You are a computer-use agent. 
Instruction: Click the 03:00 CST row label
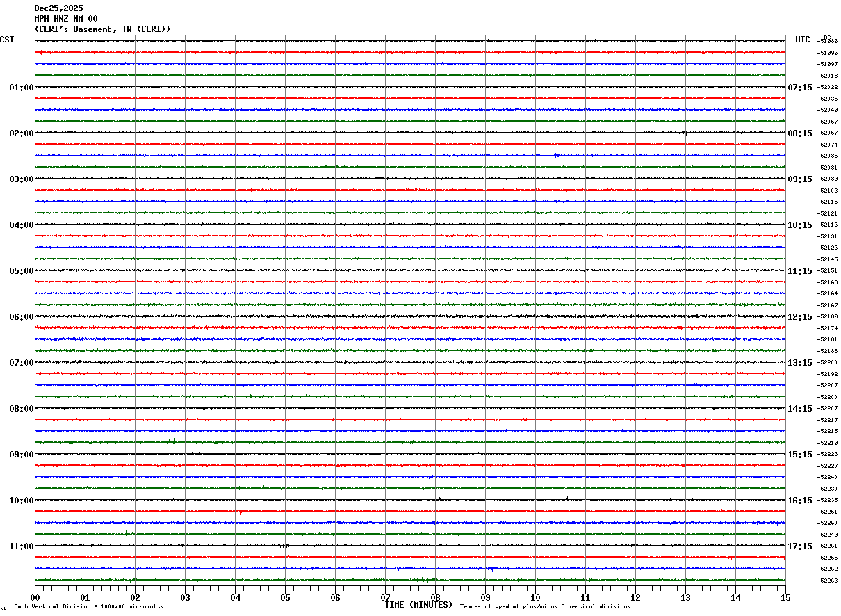[x=22, y=179]
